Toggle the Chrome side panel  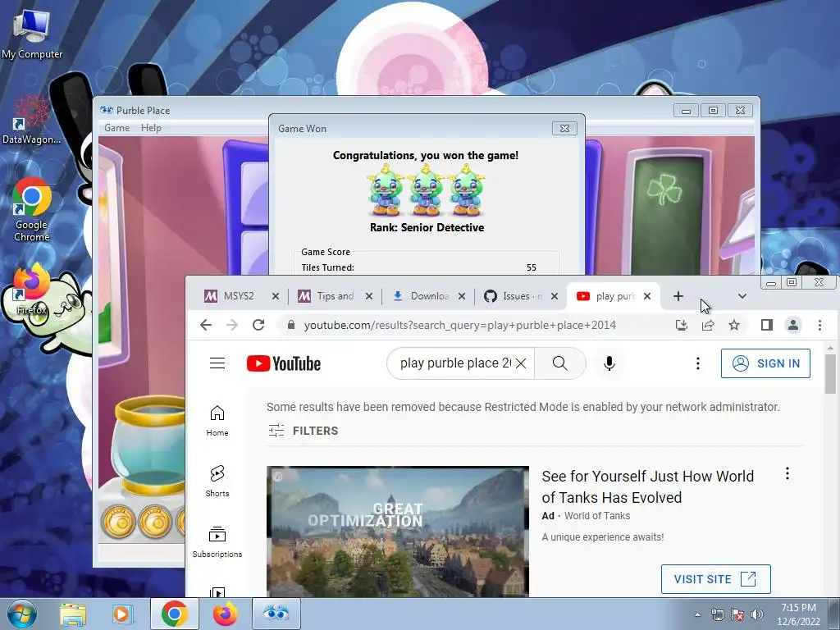click(x=767, y=325)
